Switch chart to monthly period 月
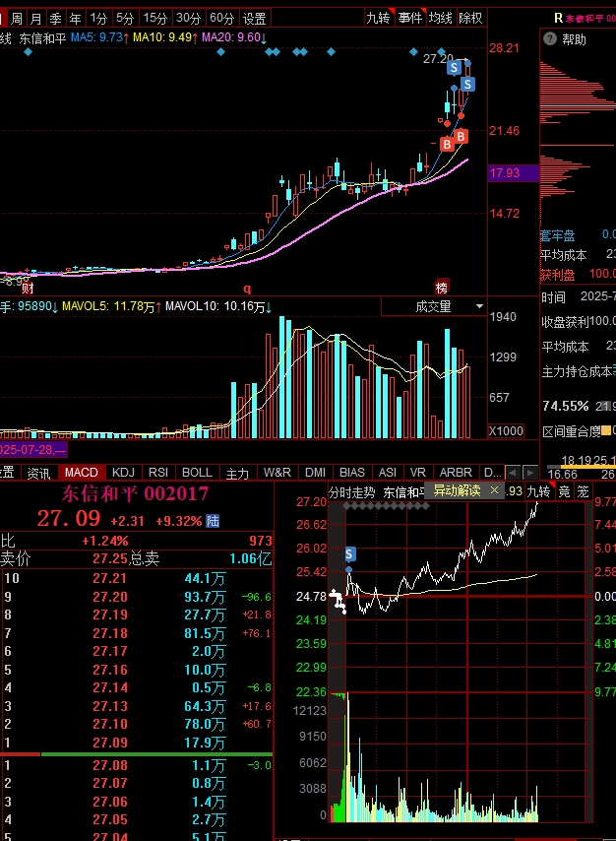This screenshot has height=841, width=616. point(36,19)
